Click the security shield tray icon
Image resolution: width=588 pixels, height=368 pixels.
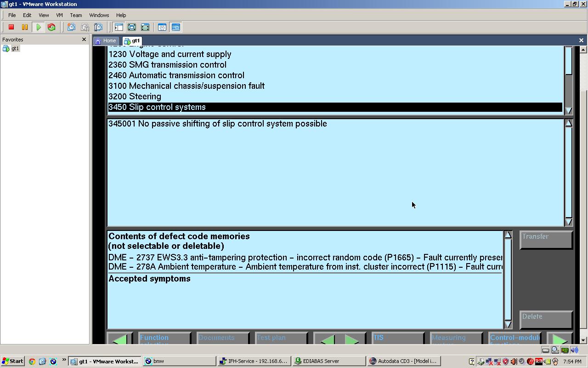506,362
